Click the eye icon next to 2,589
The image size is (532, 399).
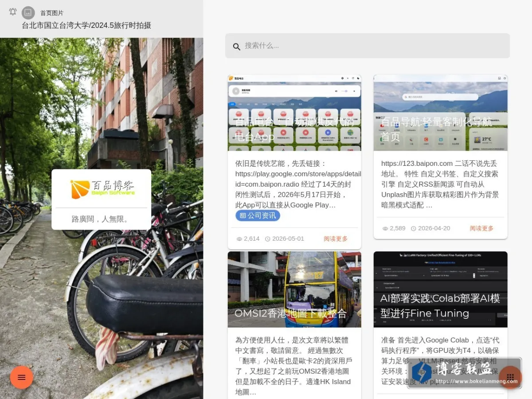385,228
